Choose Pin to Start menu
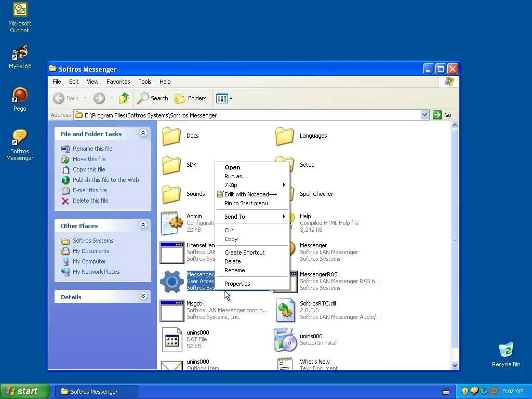The width and height of the screenshot is (532, 399). pyautogui.click(x=252, y=203)
